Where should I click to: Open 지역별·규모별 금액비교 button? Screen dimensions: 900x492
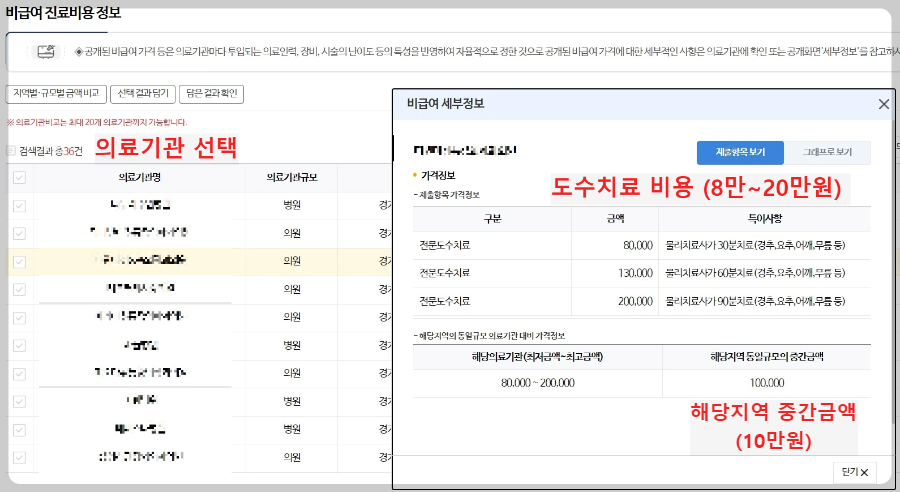coord(56,94)
